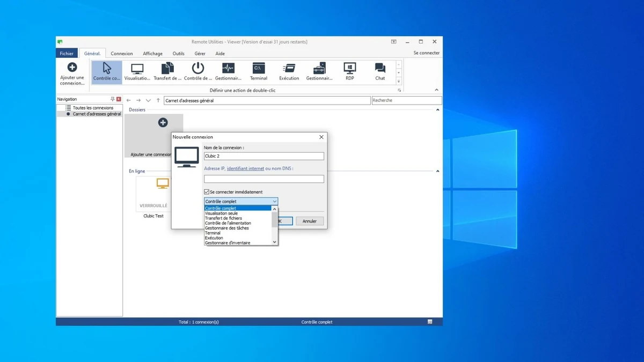Click the Nom de la connexion field
This screenshot has width=644, height=362.
click(264, 156)
